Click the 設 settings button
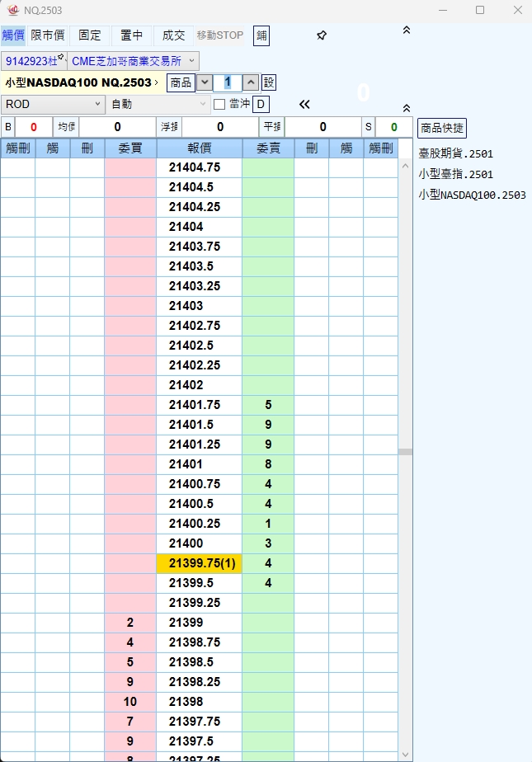532x762 pixels. (x=269, y=82)
